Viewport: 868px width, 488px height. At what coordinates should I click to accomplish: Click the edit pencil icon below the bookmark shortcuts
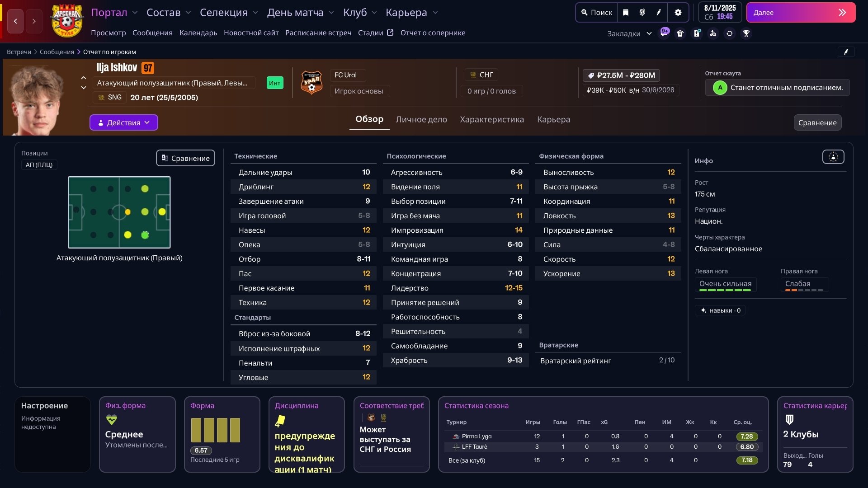pos(846,52)
